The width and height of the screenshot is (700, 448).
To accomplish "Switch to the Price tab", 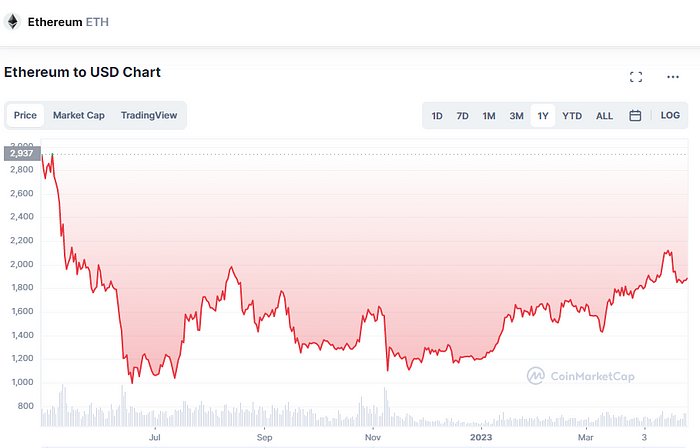I will [x=26, y=115].
